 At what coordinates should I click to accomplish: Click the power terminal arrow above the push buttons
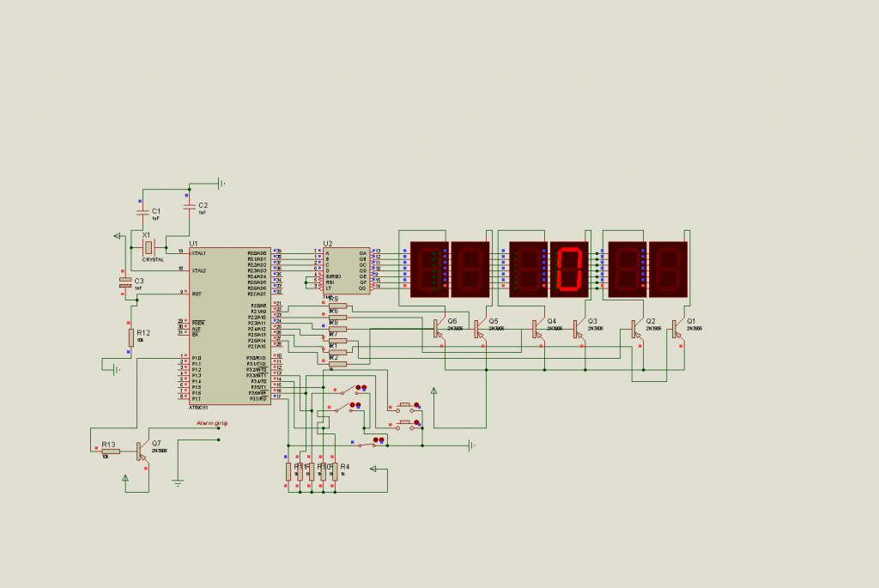click(x=434, y=393)
